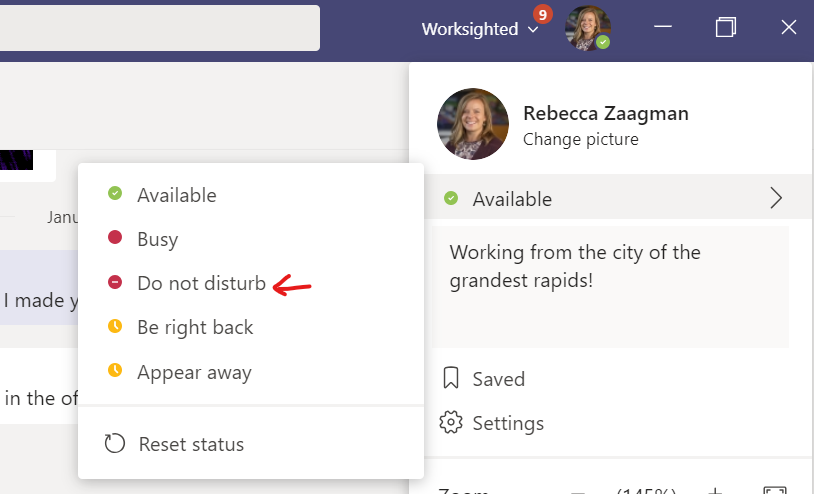Click the green Available status dot icon
This screenshot has width=814, height=494.
pyautogui.click(x=115, y=193)
